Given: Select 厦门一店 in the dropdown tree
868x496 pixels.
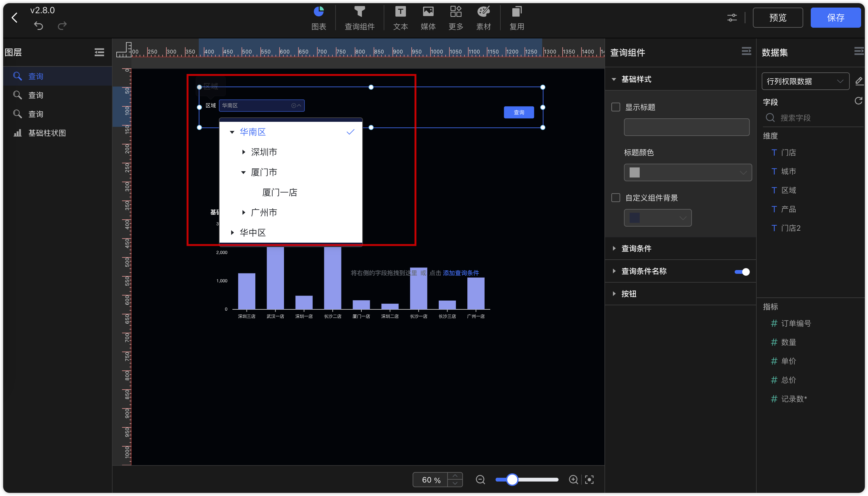Looking at the screenshot, I should 280,193.
